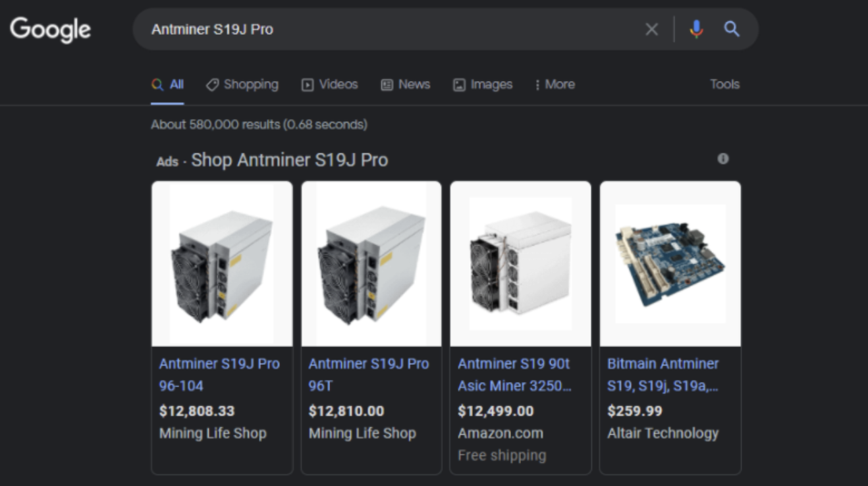Click the magnifying glass search icon
This screenshot has width=868, height=486.
732,29
